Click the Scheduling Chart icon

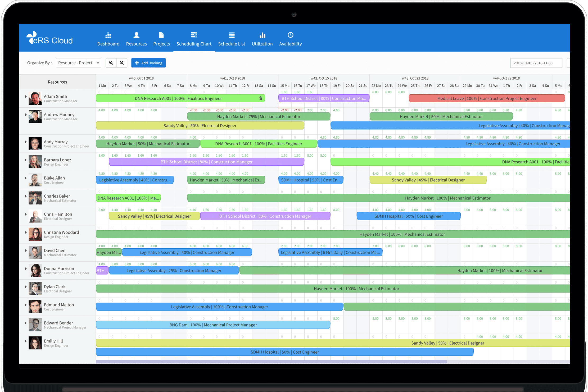point(194,35)
